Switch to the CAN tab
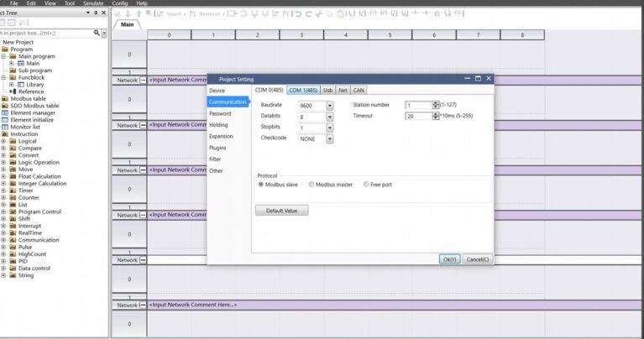644x339 pixels. click(x=359, y=91)
